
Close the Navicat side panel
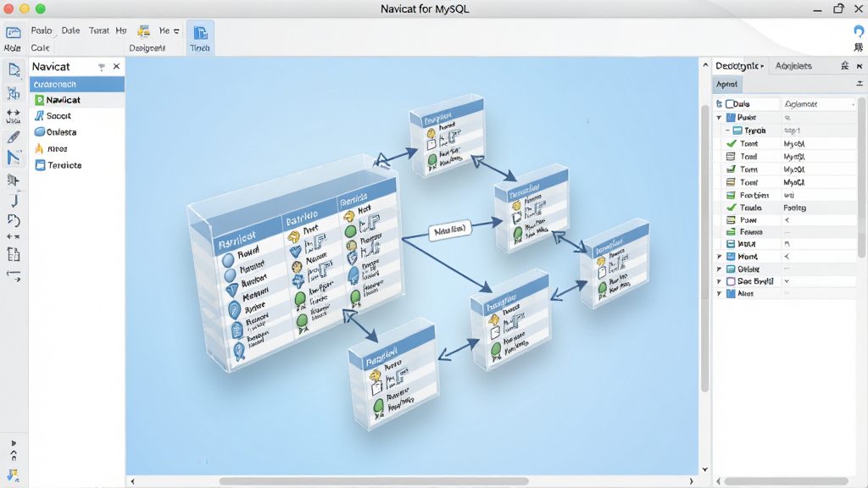pos(116,66)
